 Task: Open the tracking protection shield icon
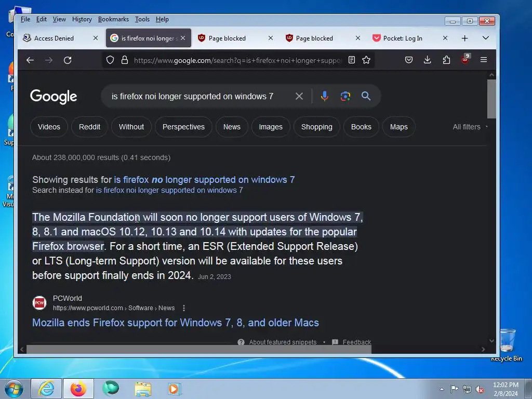click(110, 60)
